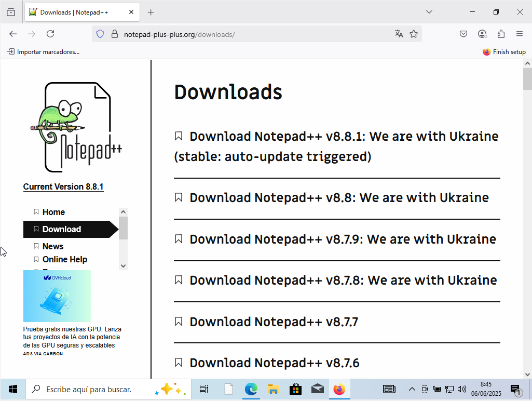Go to Home in the sidebar
This screenshot has width=532, height=401.
(53, 212)
